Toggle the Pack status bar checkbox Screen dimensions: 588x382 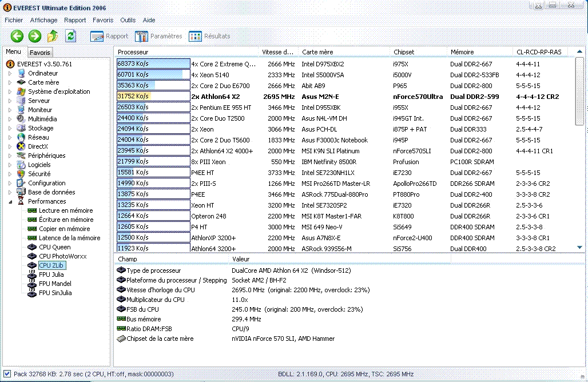7,374
